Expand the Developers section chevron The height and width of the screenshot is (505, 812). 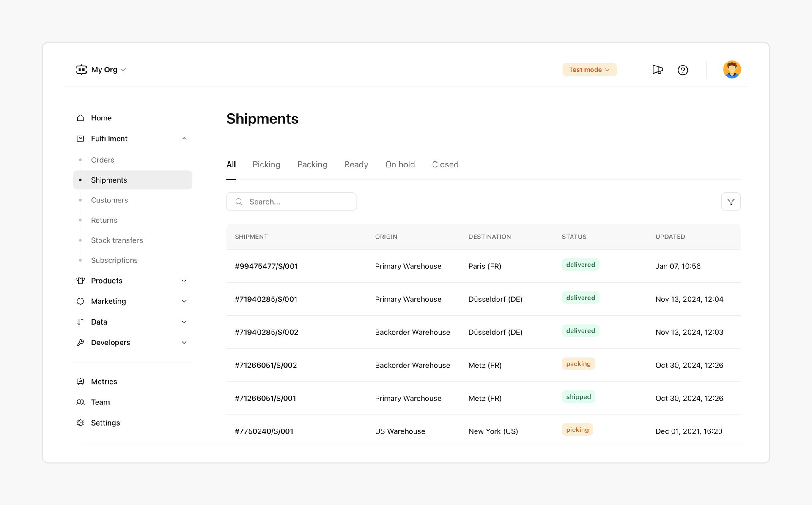click(184, 343)
